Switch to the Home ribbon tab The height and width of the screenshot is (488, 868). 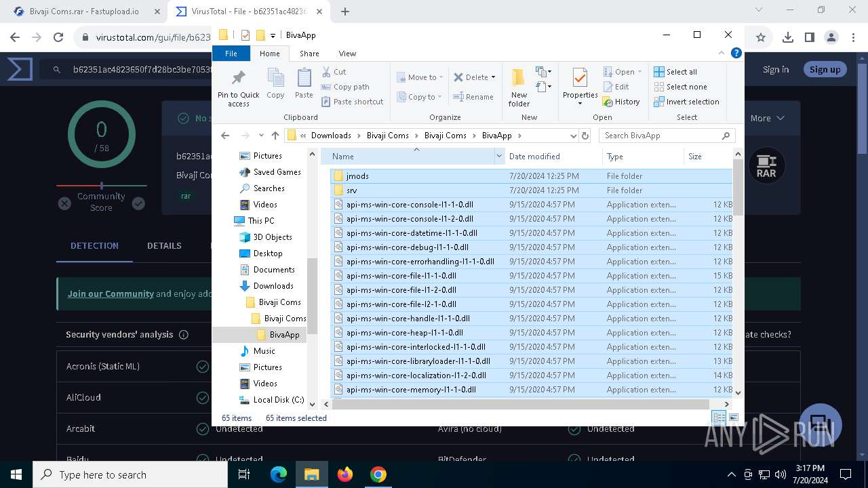point(269,54)
